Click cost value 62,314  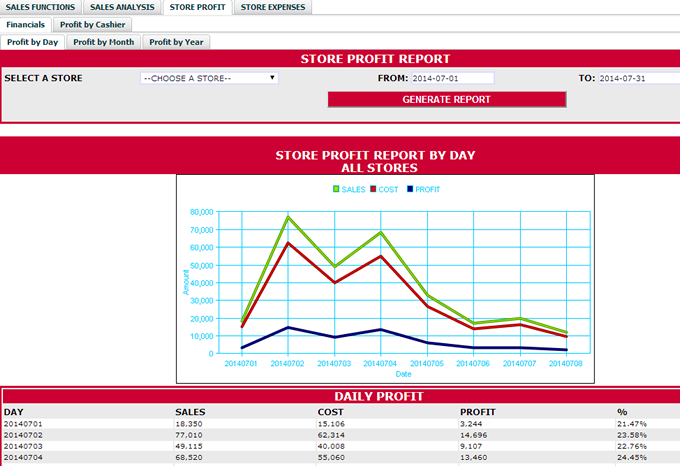331,435
